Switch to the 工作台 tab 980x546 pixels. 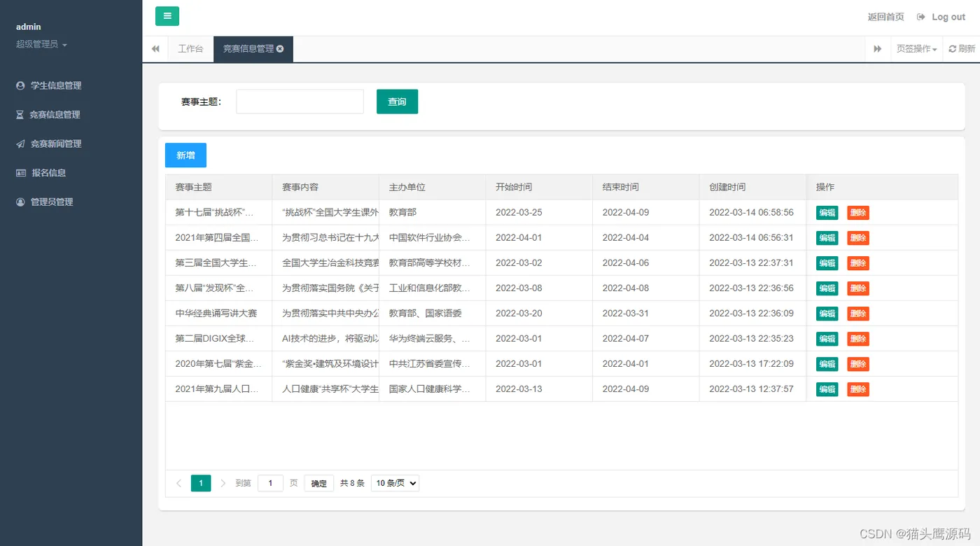click(x=190, y=49)
